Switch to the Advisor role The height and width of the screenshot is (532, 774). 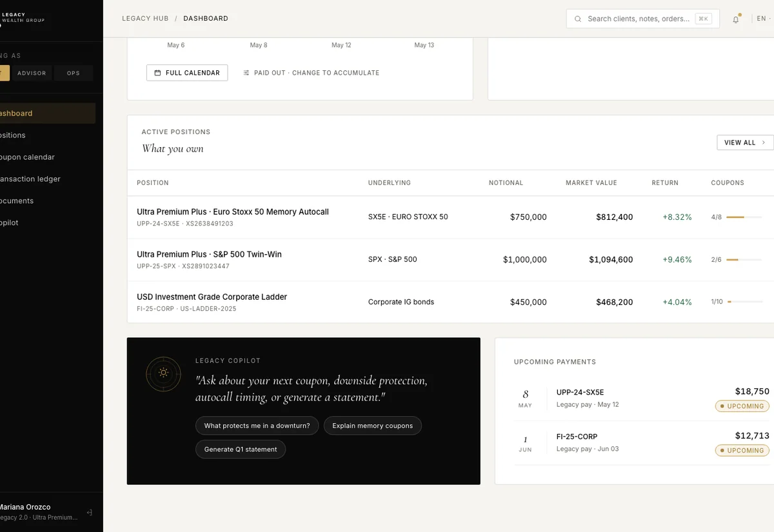click(32, 73)
